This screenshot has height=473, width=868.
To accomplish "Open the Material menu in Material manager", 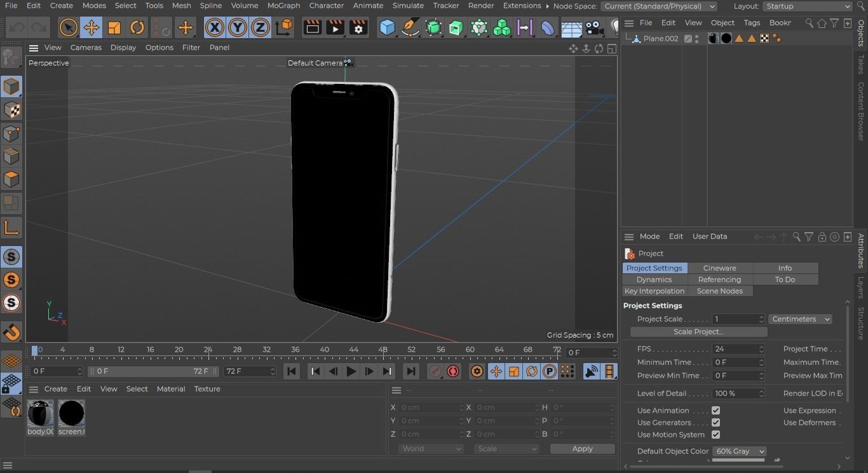I will [x=171, y=389].
